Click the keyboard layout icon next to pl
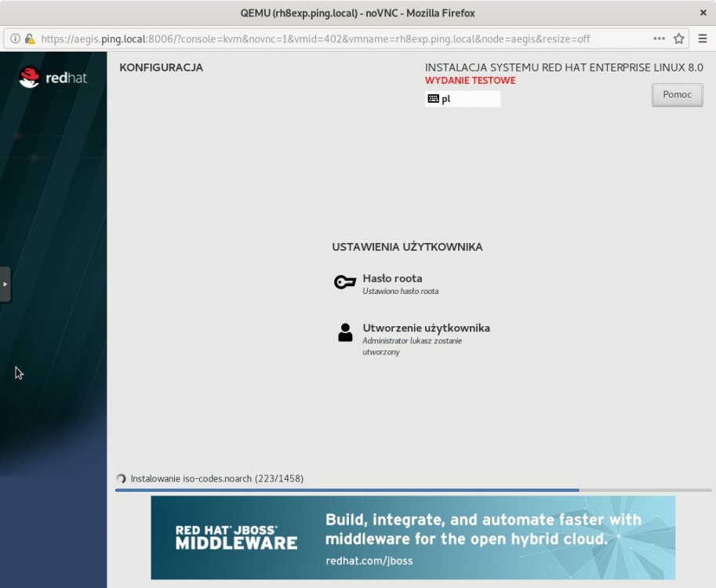 pos(434,99)
